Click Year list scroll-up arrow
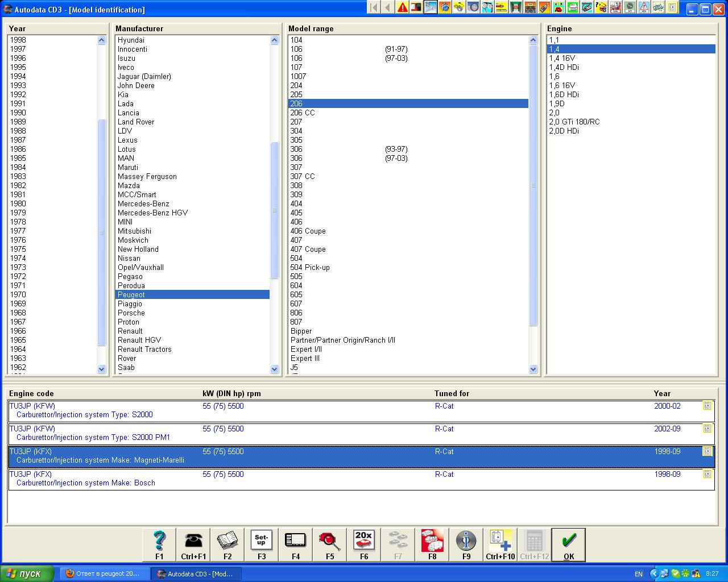Viewport: 728px width, 582px height. [x=102, y=40]
